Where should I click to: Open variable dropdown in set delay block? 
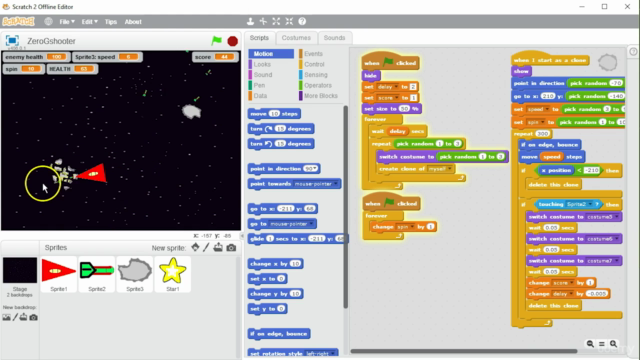click(x=396, y=87)
